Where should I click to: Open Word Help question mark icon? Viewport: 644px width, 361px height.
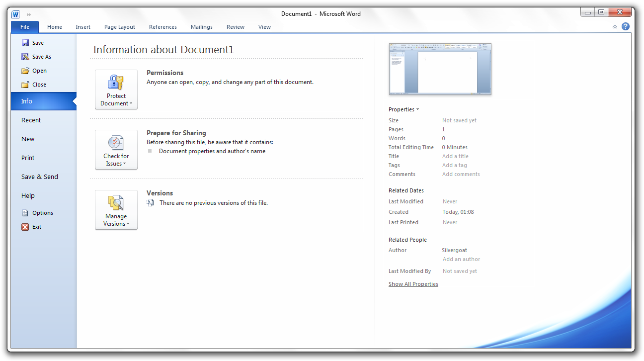click(625, 27)
